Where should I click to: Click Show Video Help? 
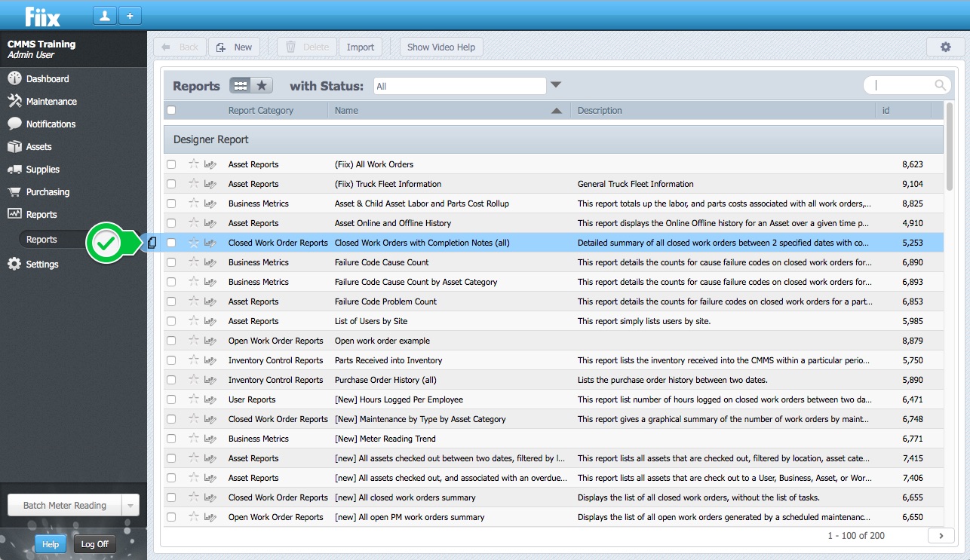click(441, 47)
